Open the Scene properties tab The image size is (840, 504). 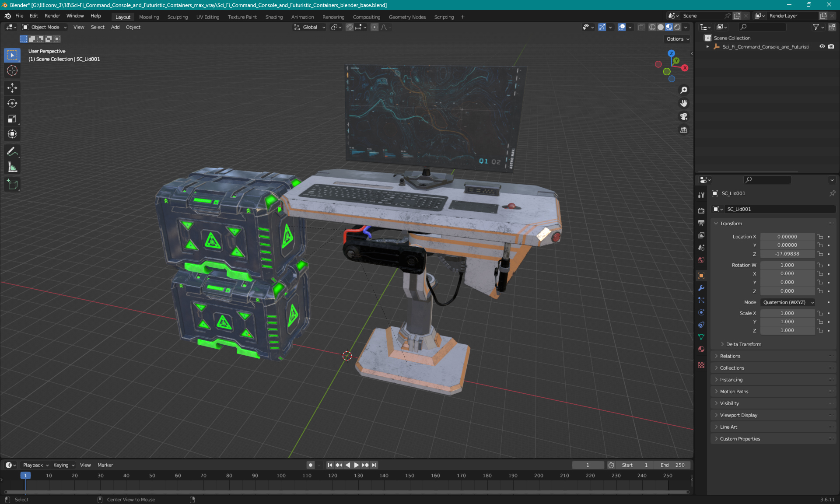[701, 248]
